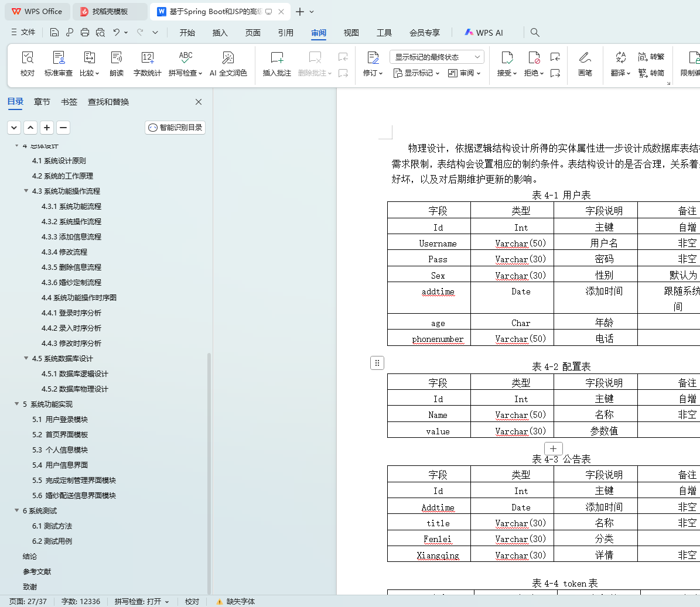Click the 校对 status bar entry
Viewport: 700px width, 607px height.
(x=192, y=601)
